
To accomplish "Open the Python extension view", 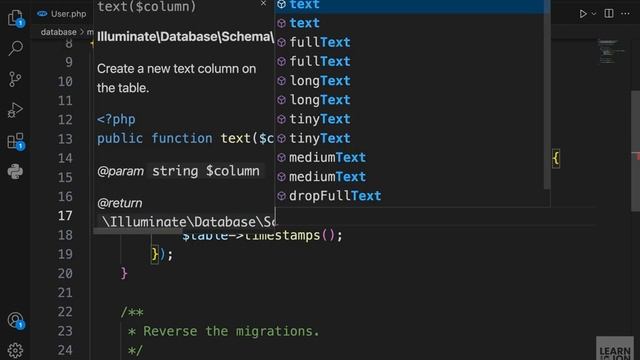I will coord(16,172).
